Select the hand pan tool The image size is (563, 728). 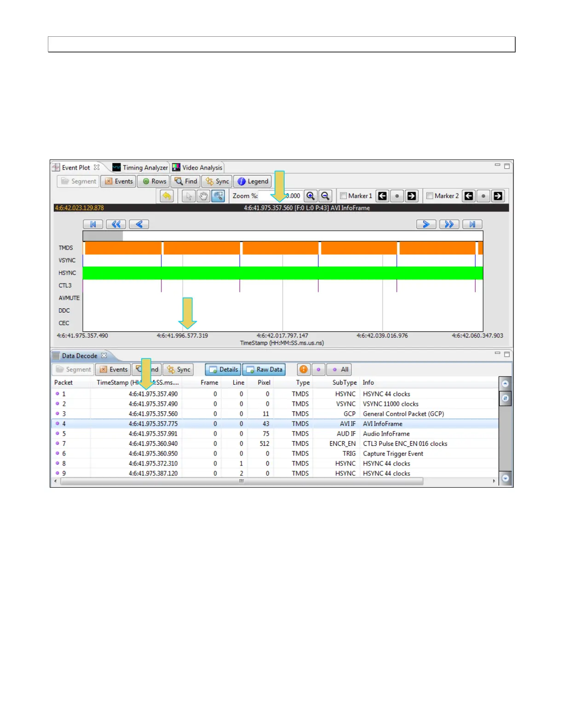coord(203,196)
